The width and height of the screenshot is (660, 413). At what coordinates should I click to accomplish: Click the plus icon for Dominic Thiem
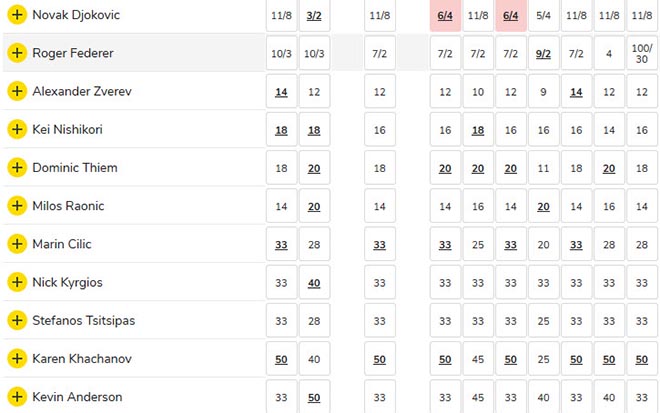tap(16, 167)
